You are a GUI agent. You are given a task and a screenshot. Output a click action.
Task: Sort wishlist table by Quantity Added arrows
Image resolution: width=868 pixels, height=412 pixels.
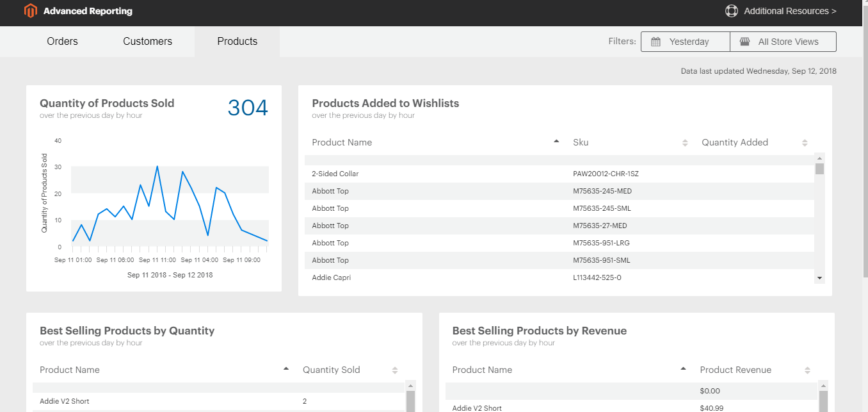point(805,143)
